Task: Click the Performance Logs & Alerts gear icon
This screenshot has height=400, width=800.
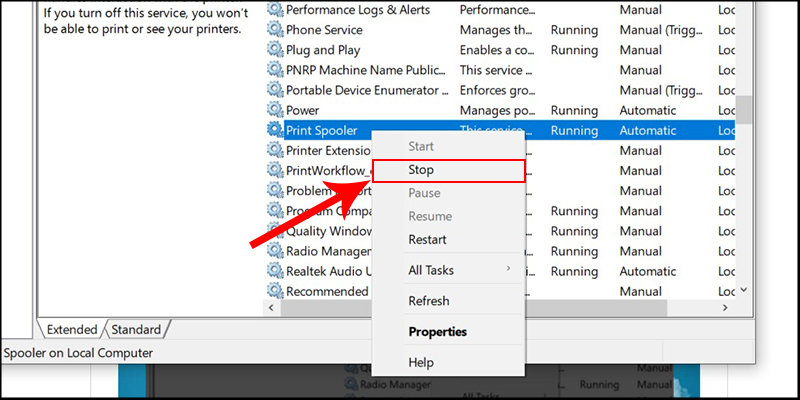Action: (x=275, y=10)
